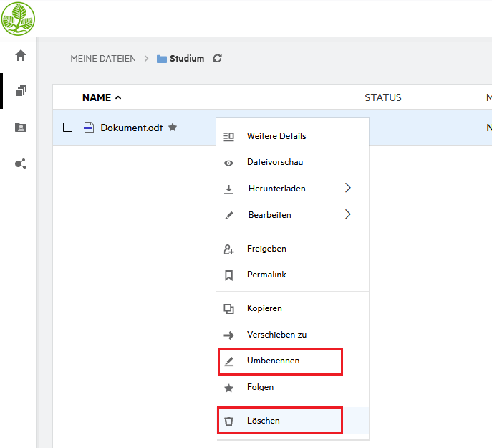Image resolution: width=492 pixels, height=448 pixels.
Task: Tick the checkbox for Dokument.odt
Action: tap(68, 128)
